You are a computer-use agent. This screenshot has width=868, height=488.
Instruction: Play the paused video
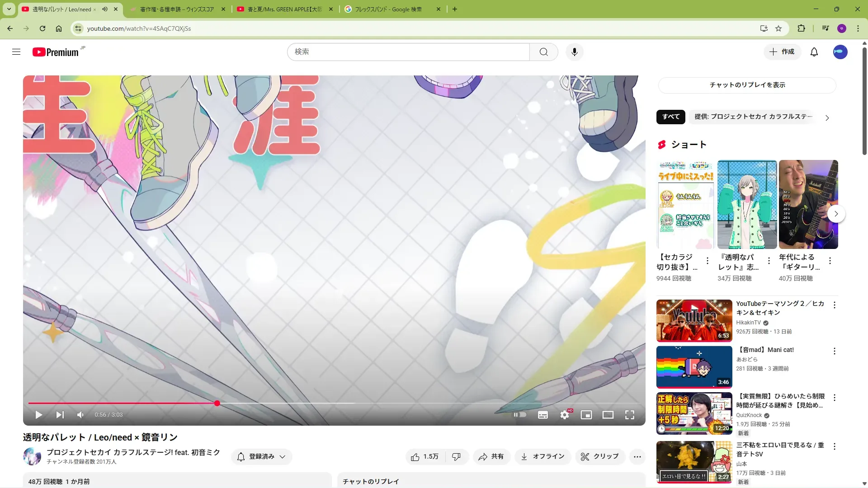[x=39, y=415]
